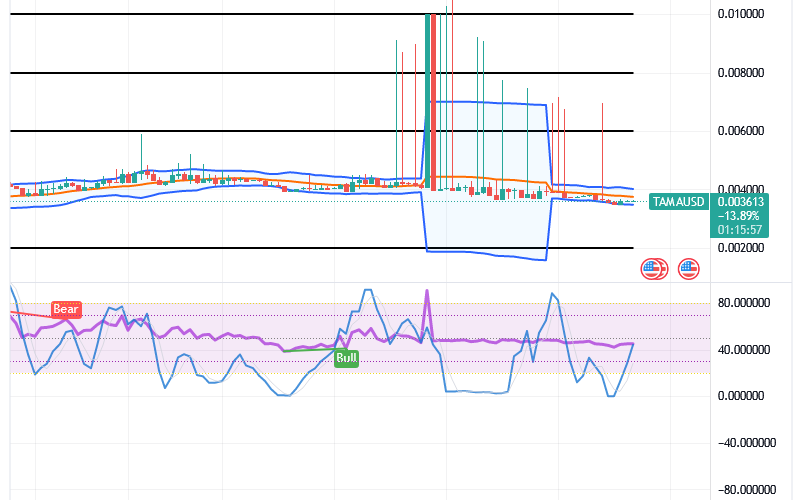Image resolution: width=802 pixels, height=500 pixels.
Task: Click the 0.000000 oscillator axis label
Action: tap(741, 396)
